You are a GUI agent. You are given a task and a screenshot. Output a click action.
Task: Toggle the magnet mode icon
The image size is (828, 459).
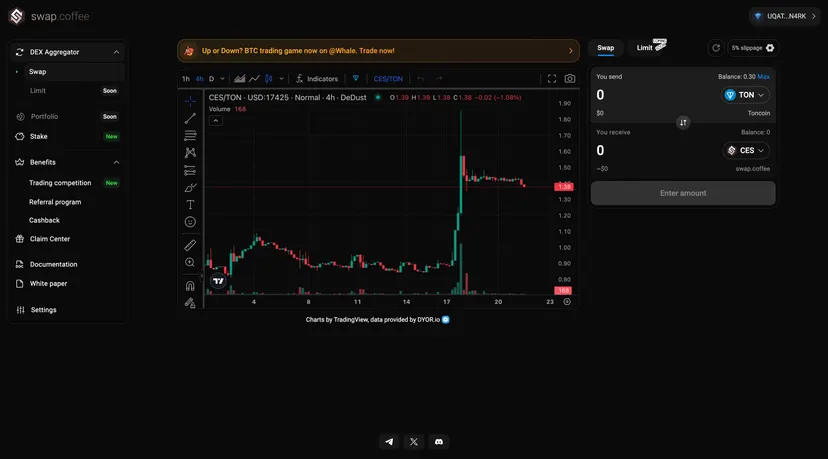coord(190,286)
